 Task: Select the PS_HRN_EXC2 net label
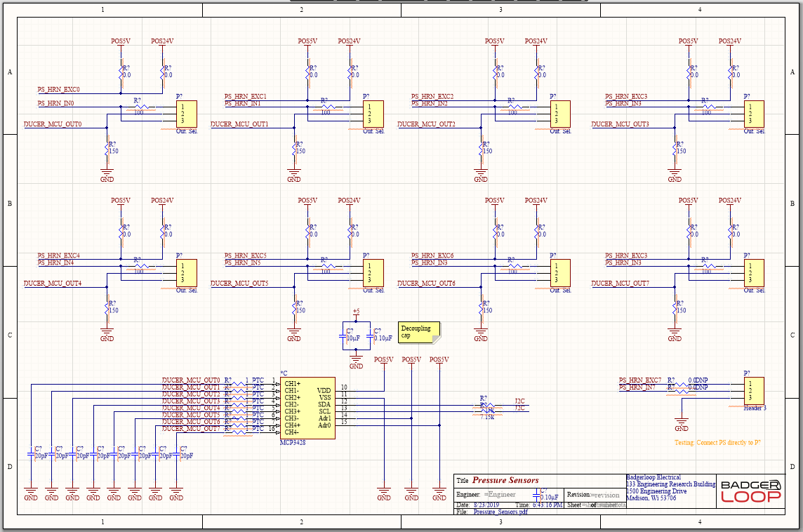[432, 96]
